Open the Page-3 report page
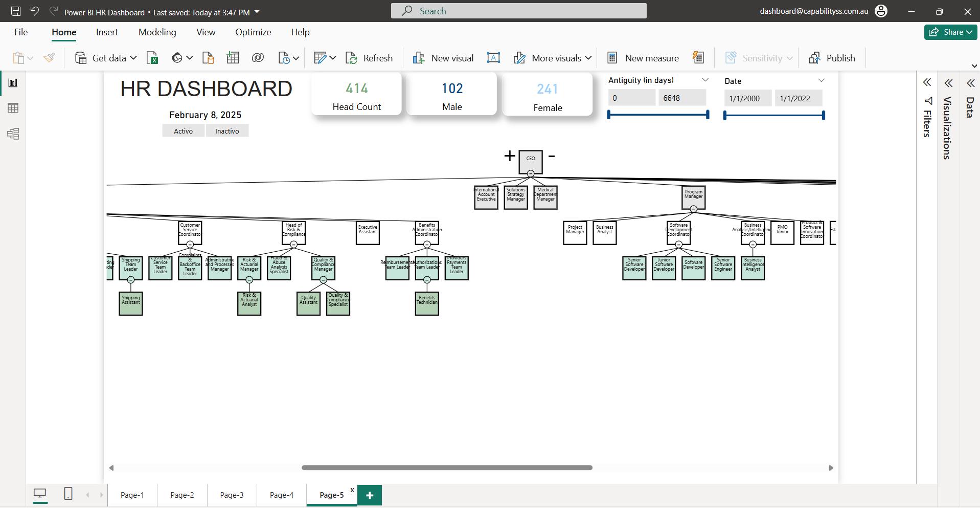Screen dimensions: 980x508 231,495
